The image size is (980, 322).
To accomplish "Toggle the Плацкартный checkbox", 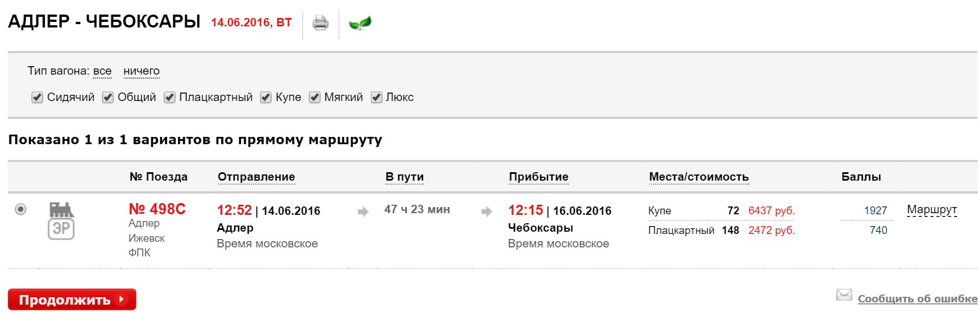I will [169, 98].
